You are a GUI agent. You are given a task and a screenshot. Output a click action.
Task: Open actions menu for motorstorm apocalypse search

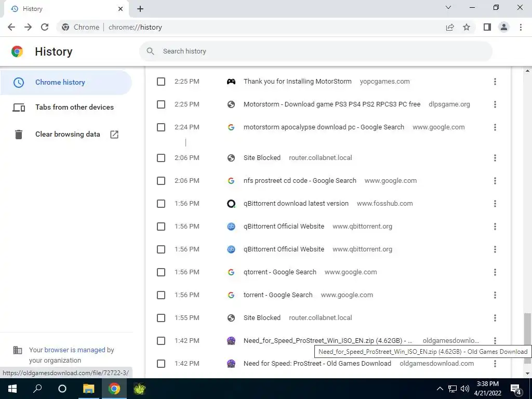coord(495,127)
